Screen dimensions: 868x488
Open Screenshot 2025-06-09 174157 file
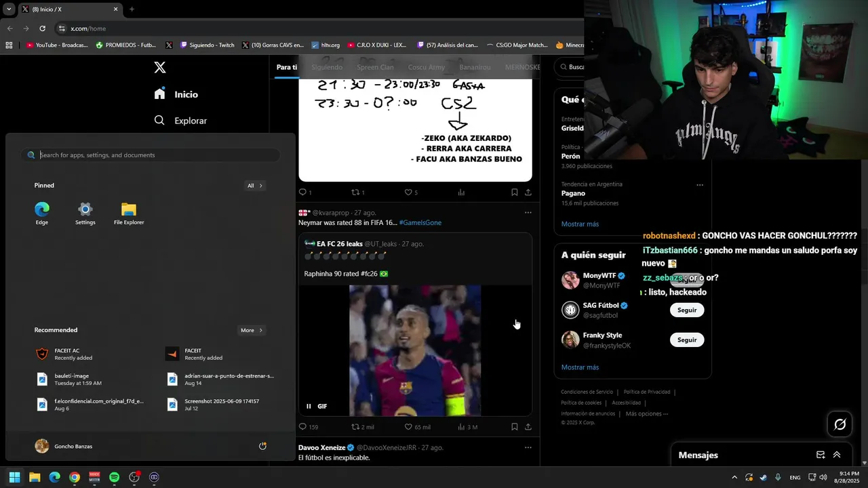(214, 405)
